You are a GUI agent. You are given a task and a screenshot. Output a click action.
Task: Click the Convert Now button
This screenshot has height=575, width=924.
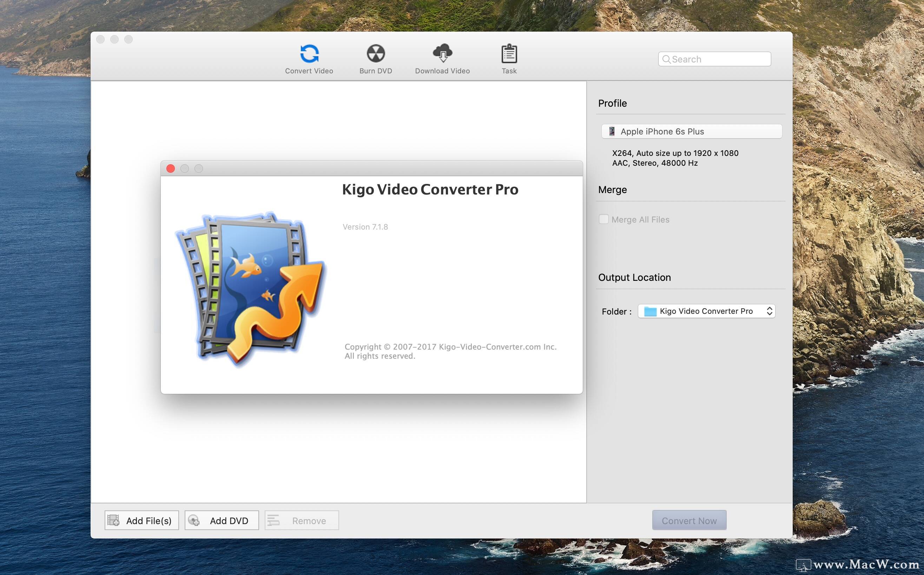click(689, 520)
